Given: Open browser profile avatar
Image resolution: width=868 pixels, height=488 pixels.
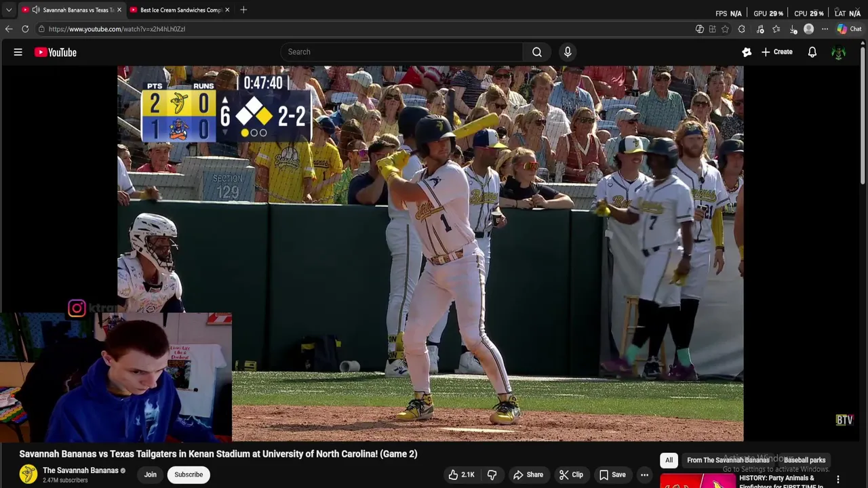Looking at the screenshot, I should (x=808, y=29).
